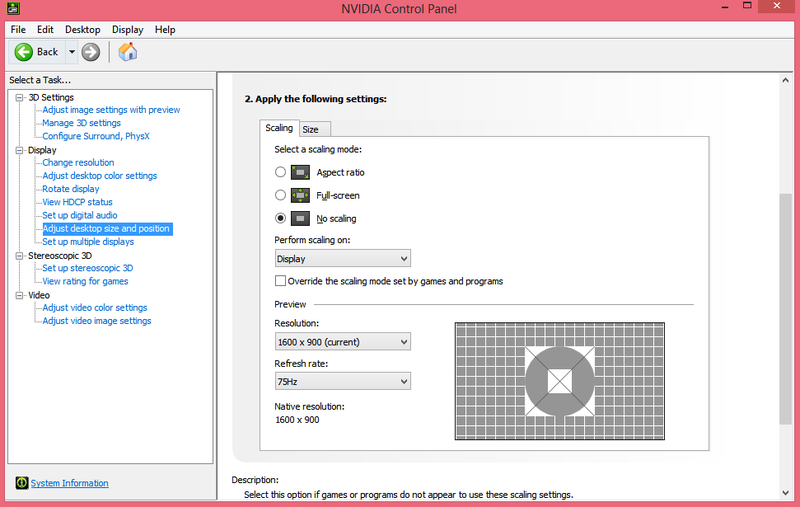The width and height of the screenshot is (800, 507).
Task: Click the scroll up arrow
Action: point(785,80)
